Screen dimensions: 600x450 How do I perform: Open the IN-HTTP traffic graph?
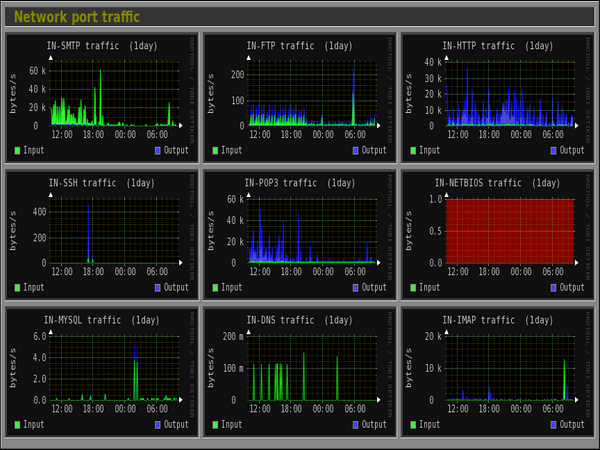[x=497, y=95]
